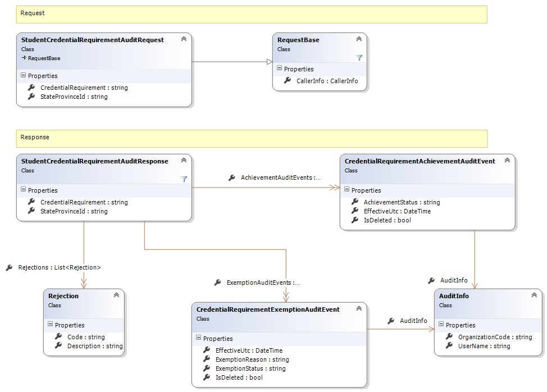Click filter icon in StudentCredentialRequirementAuditResponse header
The height and width of the screenshot is (392, 547).
pyautogui.click(x=184, y=179)
